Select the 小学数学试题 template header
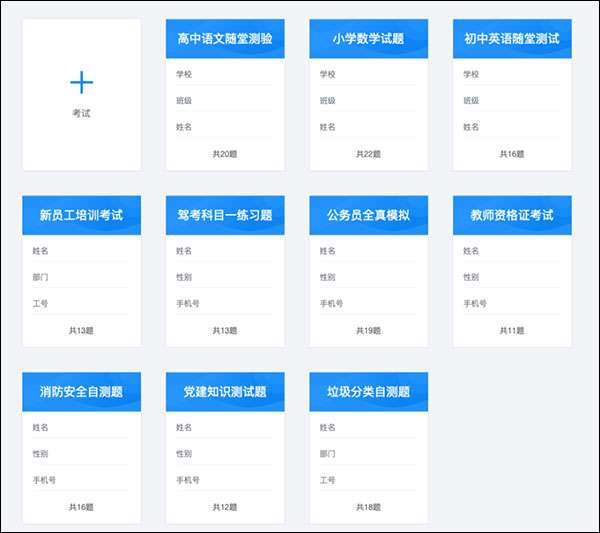 (x=368, y=39)
